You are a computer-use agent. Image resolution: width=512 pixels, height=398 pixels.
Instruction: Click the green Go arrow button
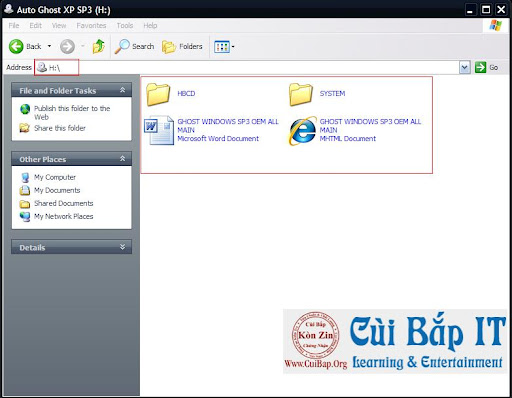[480, 67]
